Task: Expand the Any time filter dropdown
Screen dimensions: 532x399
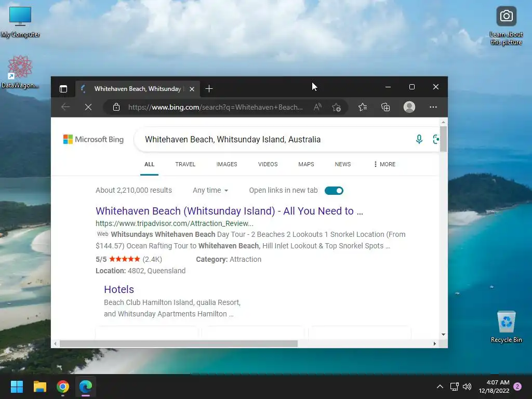Action: coord(210,190)
